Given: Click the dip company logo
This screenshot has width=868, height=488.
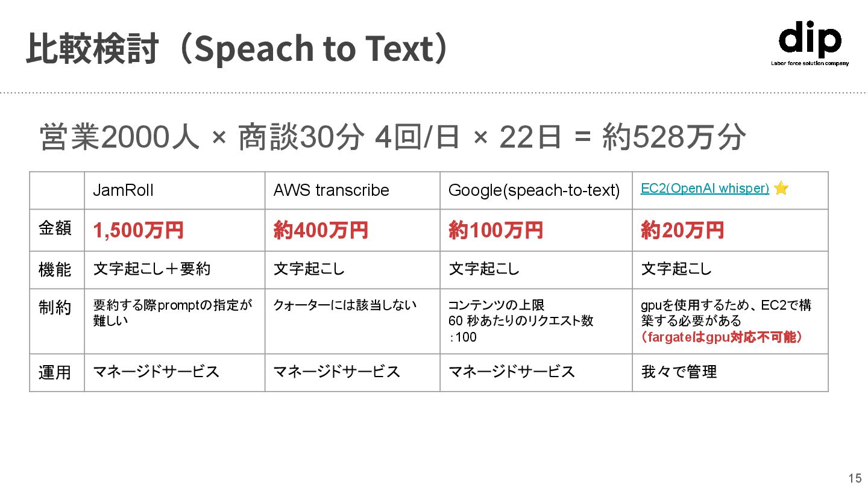Looking at the screenshot, I should tap(810, 43).
